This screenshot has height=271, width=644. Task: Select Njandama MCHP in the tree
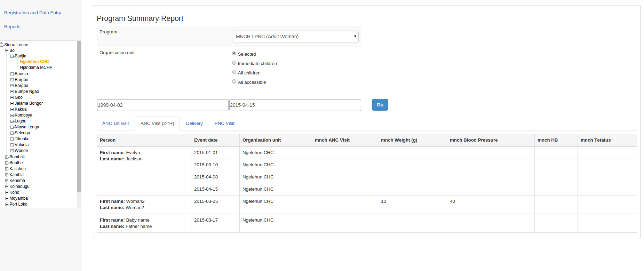pyautogui.click(x=36, y=67)
